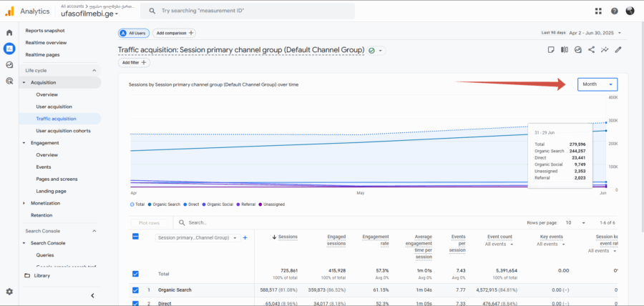
Task: Click the top search bar field
Action: [248, 11]
